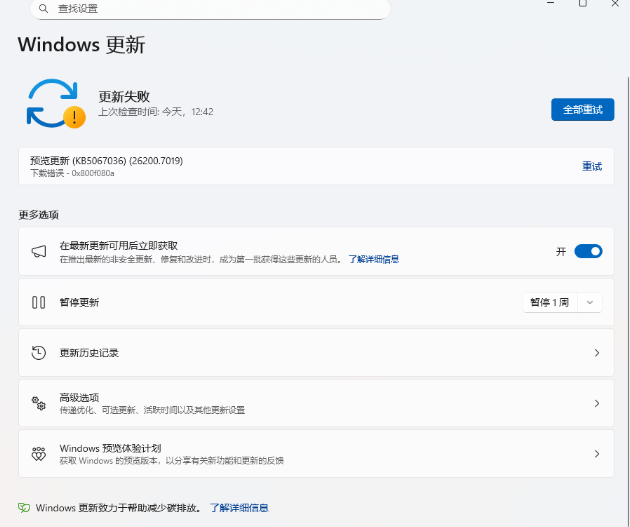Screen dimensions: 630x527
Task: Open the pause 1 week dropdown arrow
Action: 590,302
